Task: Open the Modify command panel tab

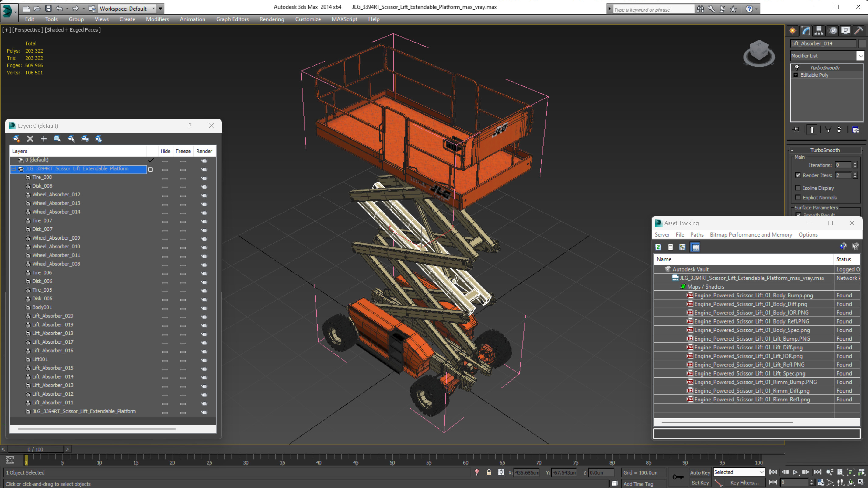Action: coord(806,31)
